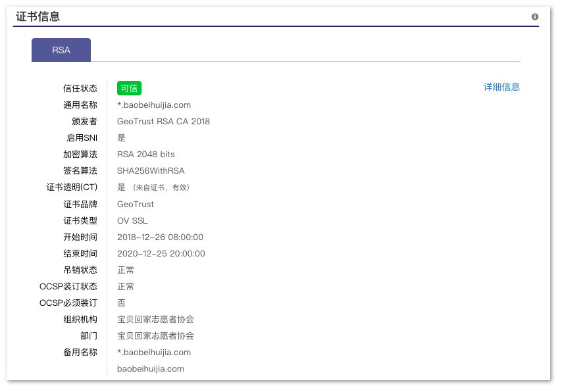Click the 证书类型 field label

80,221
